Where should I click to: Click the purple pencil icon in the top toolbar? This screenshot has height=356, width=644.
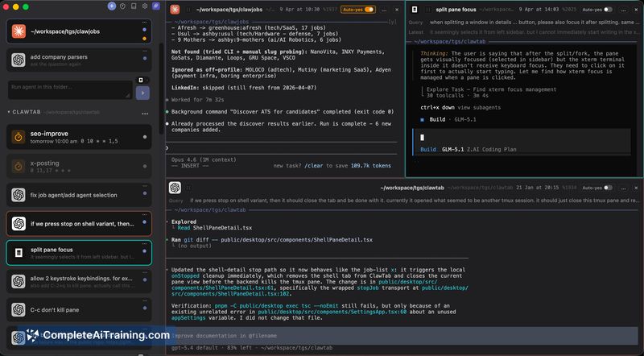(156, 6)
